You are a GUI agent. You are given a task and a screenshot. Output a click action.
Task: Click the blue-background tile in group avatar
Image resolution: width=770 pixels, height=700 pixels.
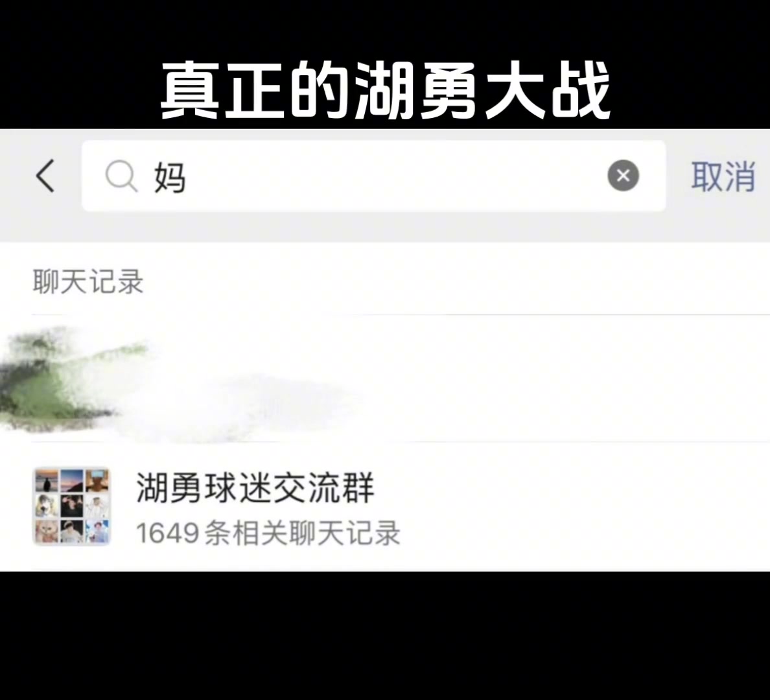click(97, 531)
